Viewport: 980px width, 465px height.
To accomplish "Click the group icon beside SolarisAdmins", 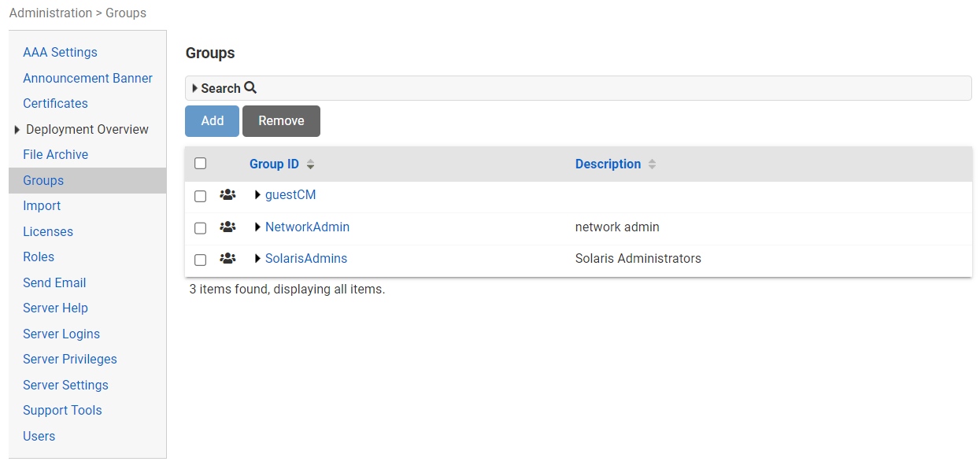I will (x=227, y=259).
